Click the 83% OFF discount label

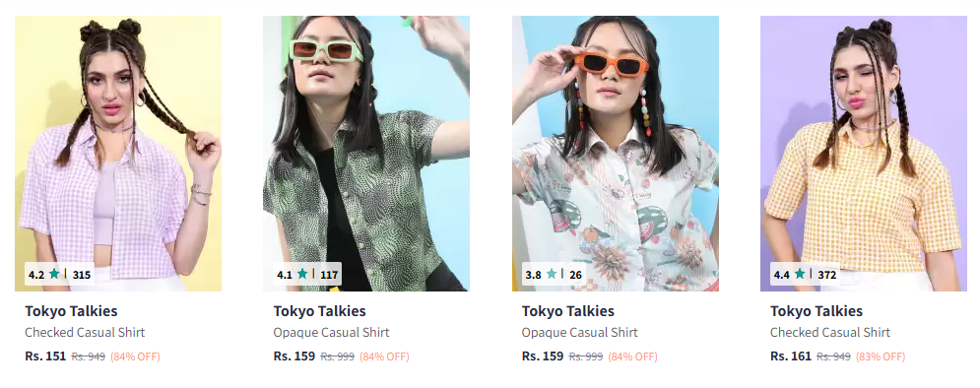(x=880, y=356)
